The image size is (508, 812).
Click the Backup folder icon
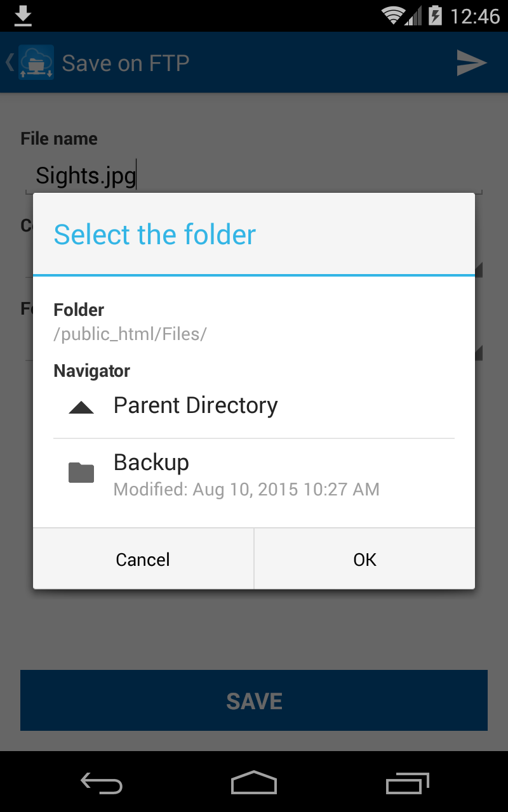point(81,473)
